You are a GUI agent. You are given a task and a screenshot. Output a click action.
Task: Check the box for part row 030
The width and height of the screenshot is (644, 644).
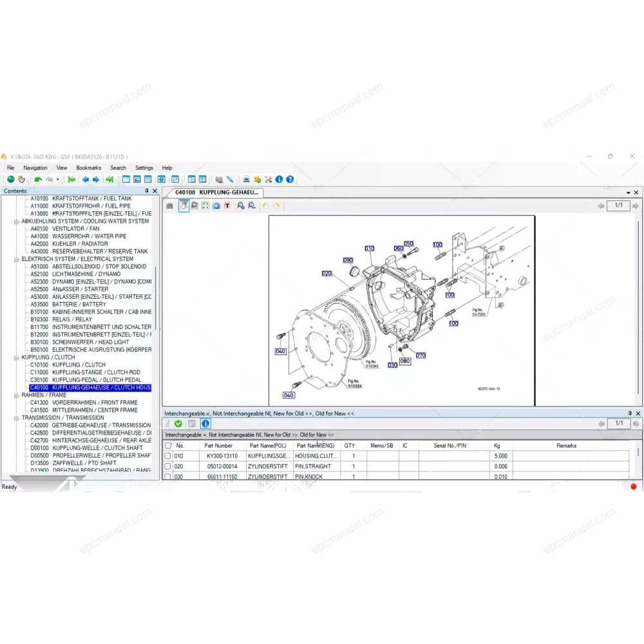[x=167, y=477]
